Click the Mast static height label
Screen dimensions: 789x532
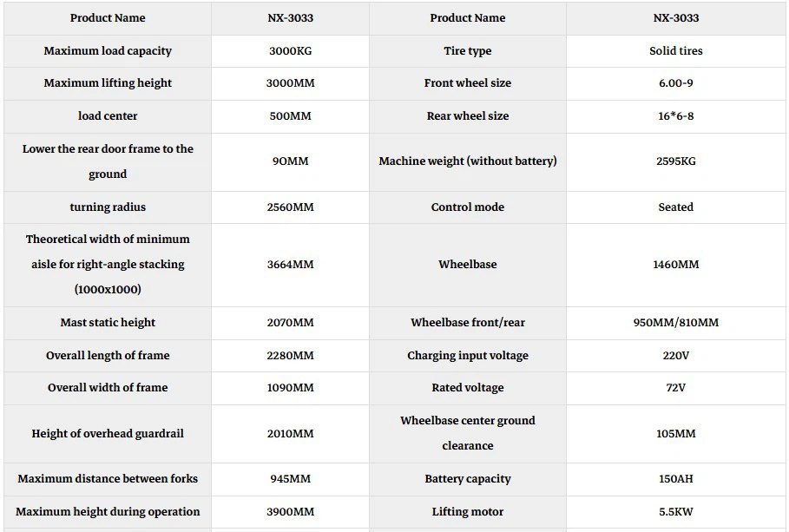108,323
